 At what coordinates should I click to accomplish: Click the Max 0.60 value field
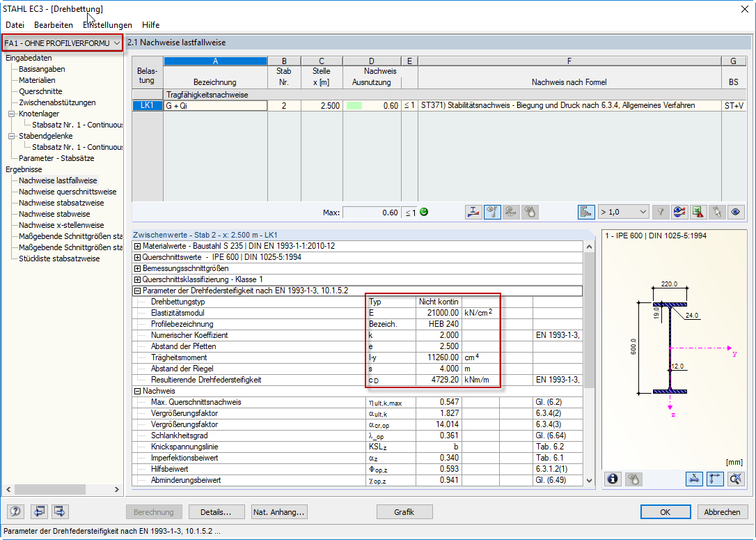pyautogui.click(x=371, y=213)
